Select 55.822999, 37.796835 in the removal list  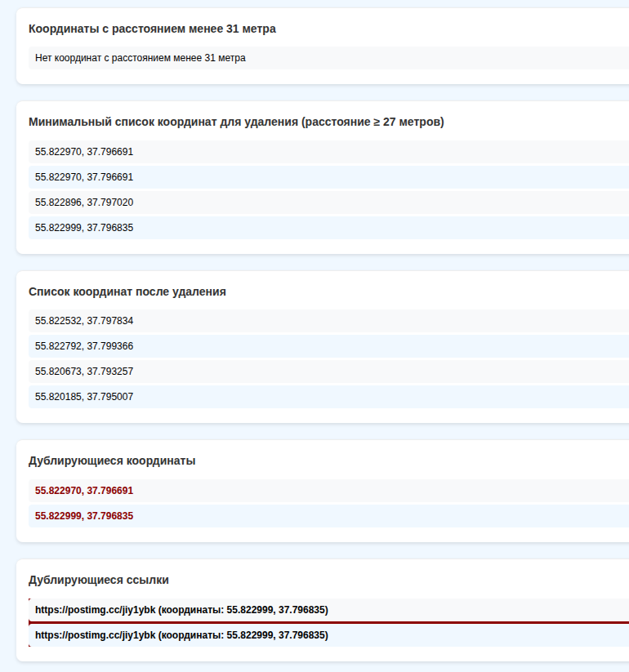[x=84, y=228]
